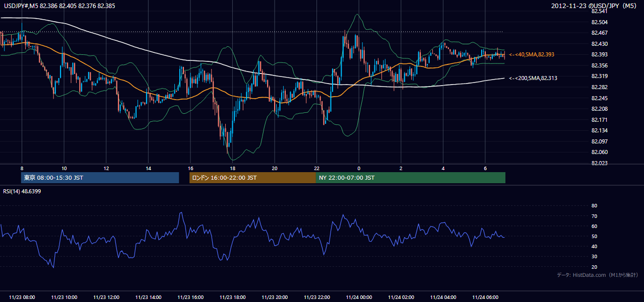Select the NY 22:00-07:00 JST session bar

(411, 178)
